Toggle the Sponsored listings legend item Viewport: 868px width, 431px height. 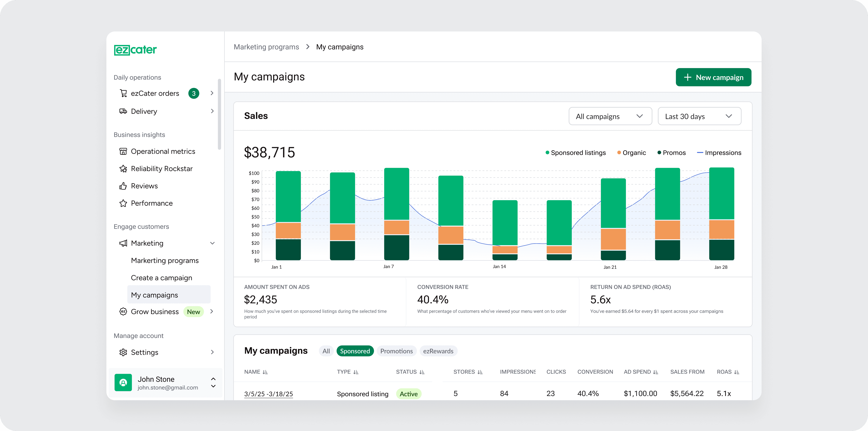pos(576,153)
